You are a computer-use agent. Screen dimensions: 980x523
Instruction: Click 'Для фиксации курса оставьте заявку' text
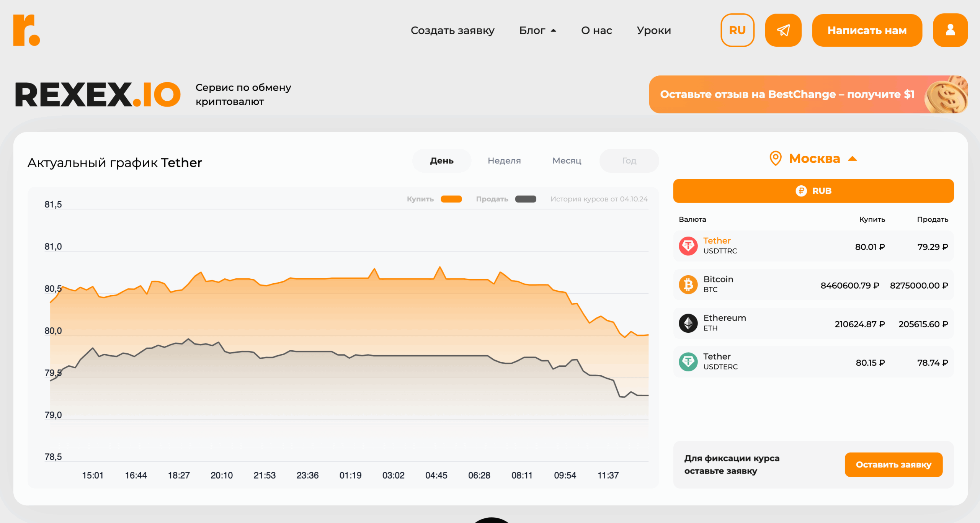click(732, 464)
